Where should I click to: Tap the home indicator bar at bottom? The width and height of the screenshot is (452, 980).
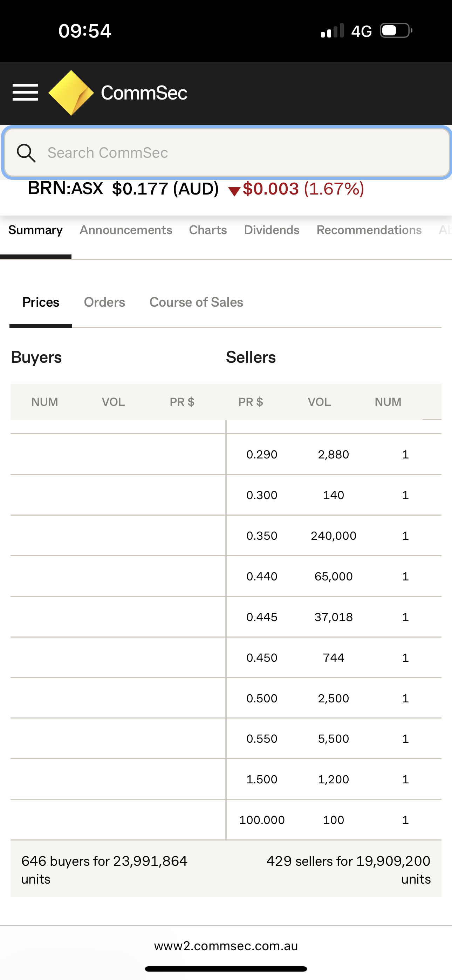226,968
